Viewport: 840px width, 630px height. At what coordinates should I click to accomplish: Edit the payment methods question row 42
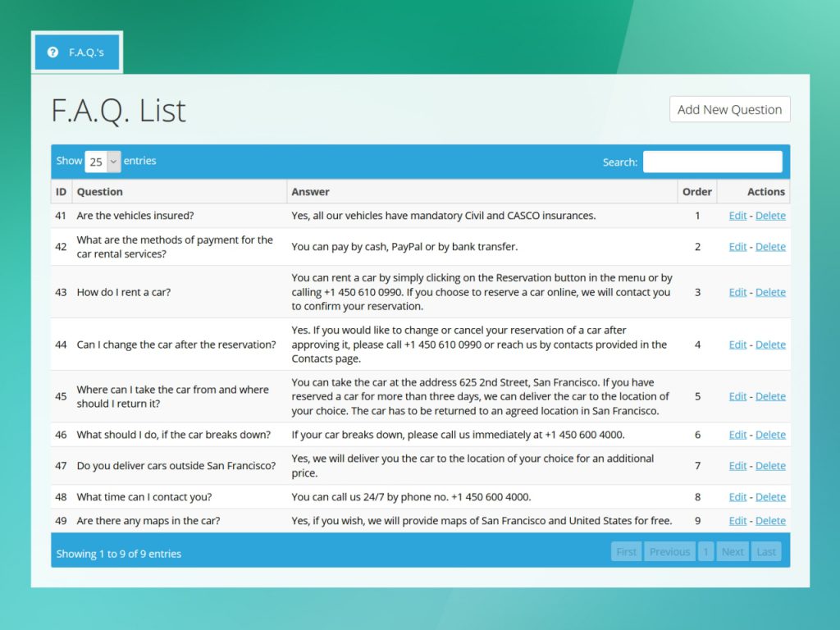coord(737,247)
